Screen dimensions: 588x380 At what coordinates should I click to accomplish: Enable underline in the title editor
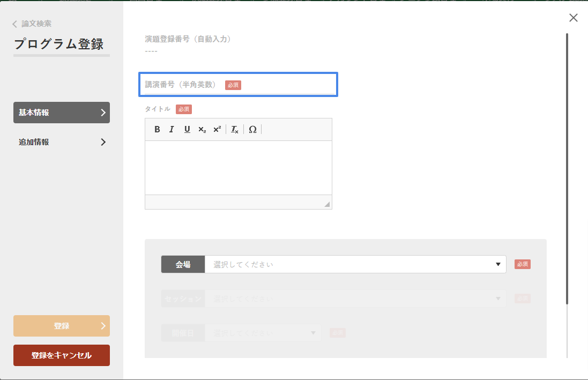pyautogui.click(x=187, y=129)
